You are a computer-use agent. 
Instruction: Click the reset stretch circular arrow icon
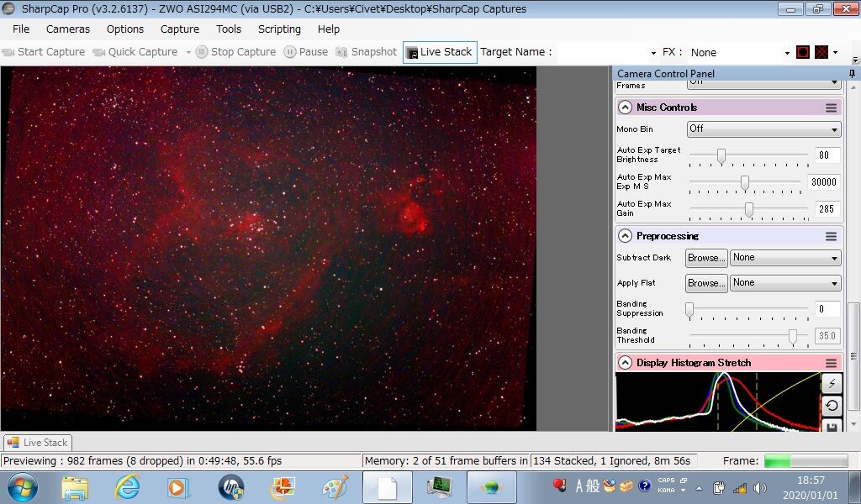pos(832,406)
